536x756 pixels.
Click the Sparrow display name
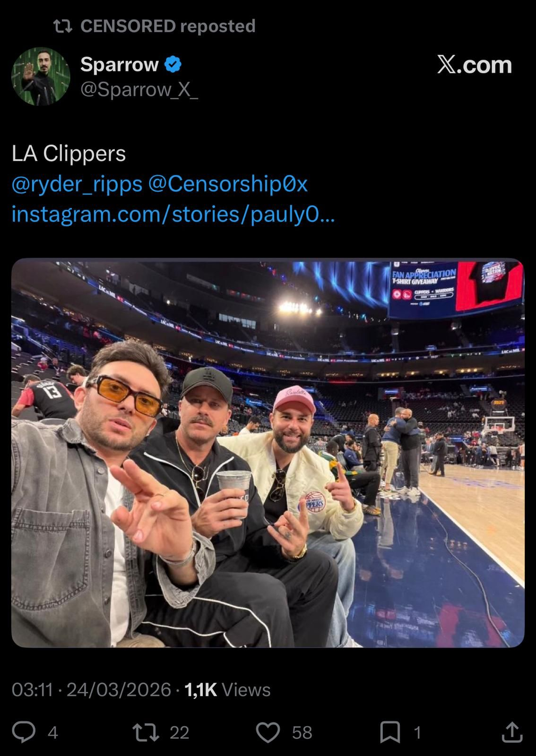point(120,64)
